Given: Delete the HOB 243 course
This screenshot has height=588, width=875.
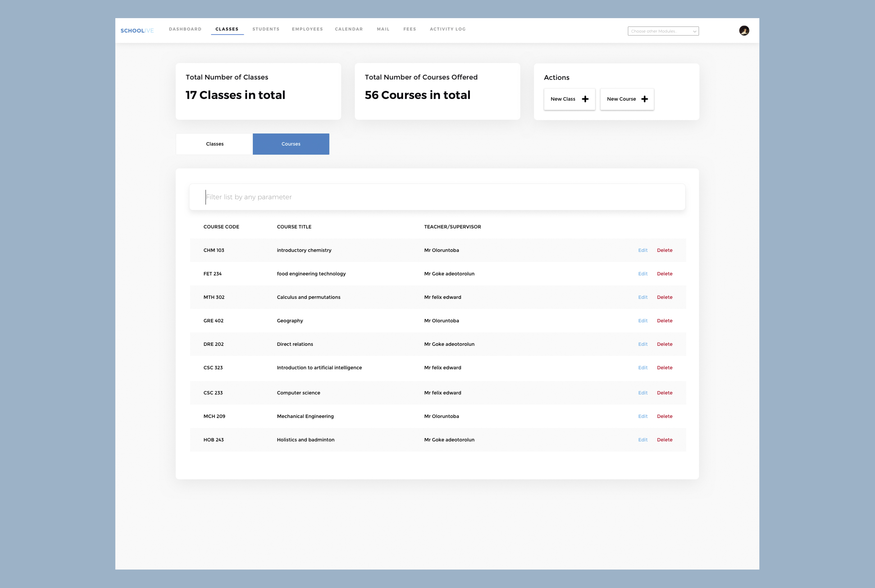Looking at the screenshot, I should [665, 440].
